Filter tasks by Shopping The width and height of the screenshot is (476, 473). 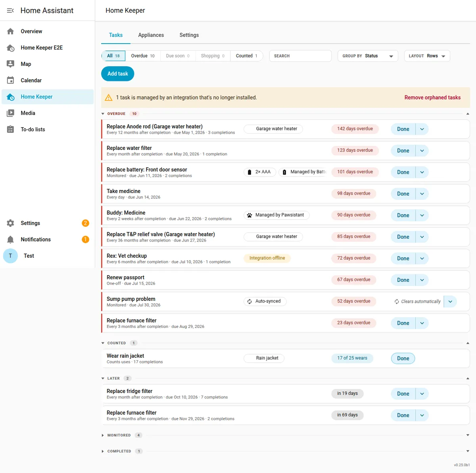(x=213, y=56)
